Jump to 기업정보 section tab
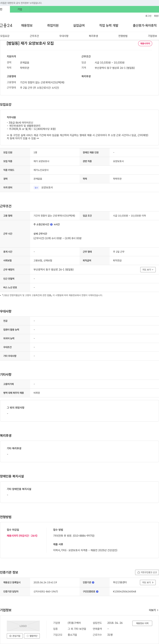Viewport: 159px width, 644px height. click(153, 36)
